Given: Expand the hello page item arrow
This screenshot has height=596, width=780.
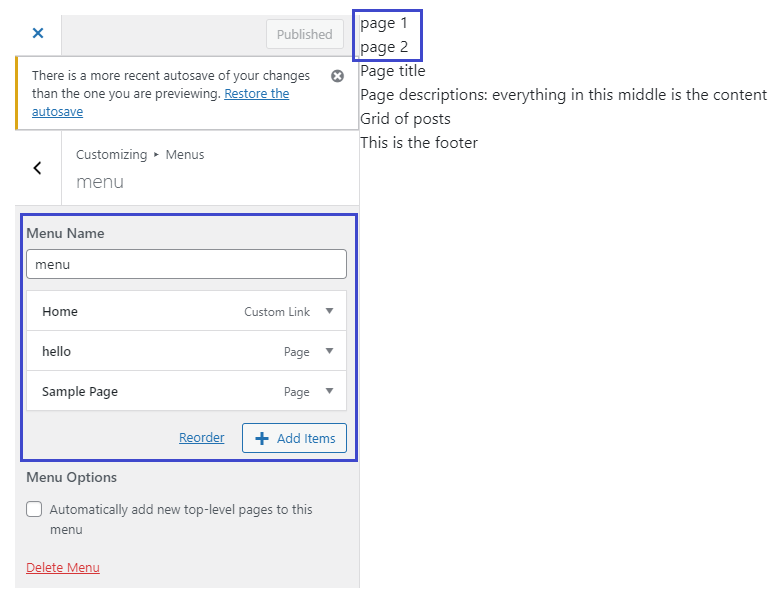Looking at the screenshot, I should pos(329,351).
